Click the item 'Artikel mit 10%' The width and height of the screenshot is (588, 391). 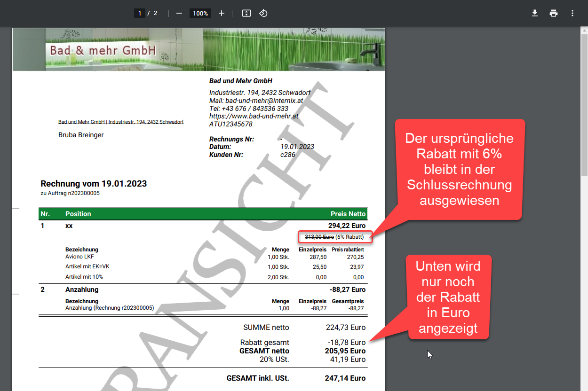coord(84,277)
